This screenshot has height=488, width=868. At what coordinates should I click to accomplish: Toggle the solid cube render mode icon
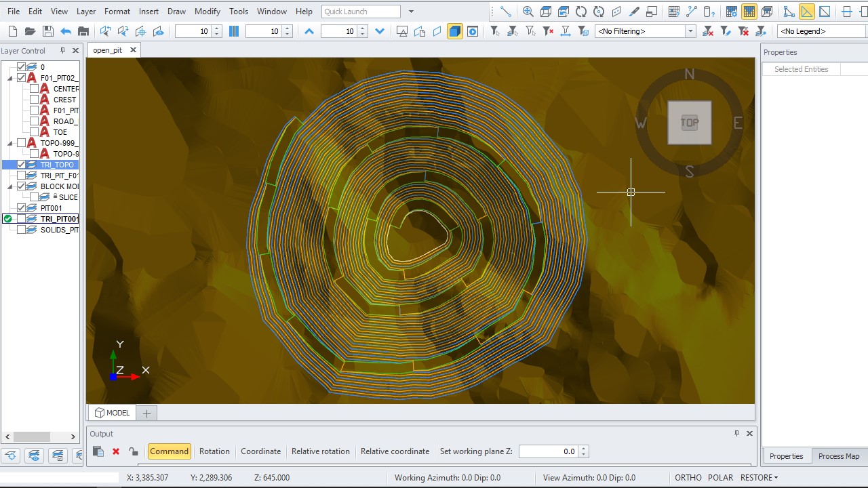[x=455, y=31]
